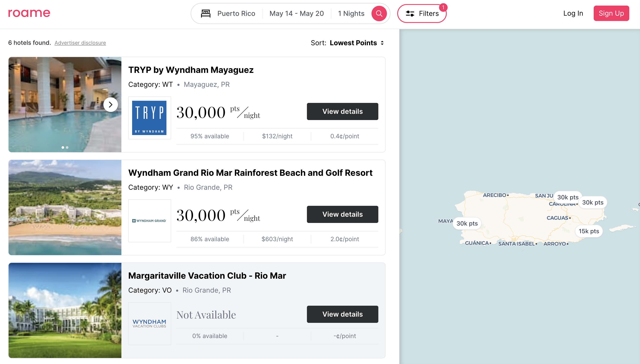Change the 1 Nights selection

click(x=351, y=14)
